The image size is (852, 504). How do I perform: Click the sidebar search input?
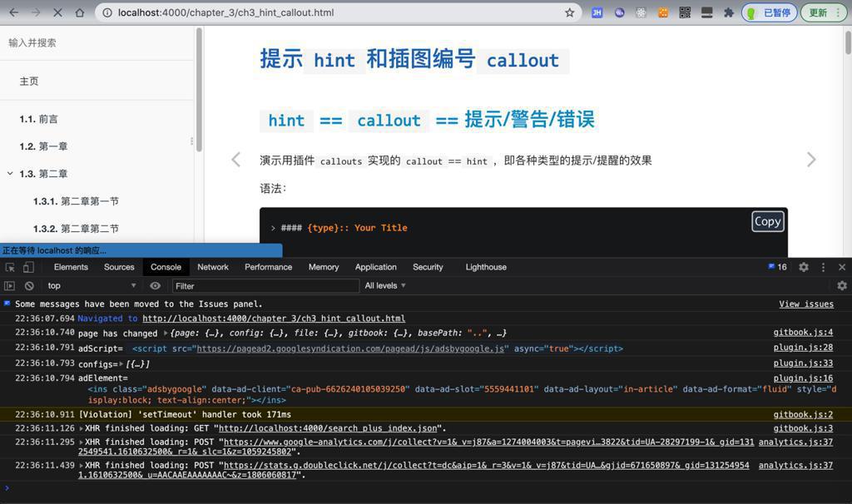coord(97,43)
